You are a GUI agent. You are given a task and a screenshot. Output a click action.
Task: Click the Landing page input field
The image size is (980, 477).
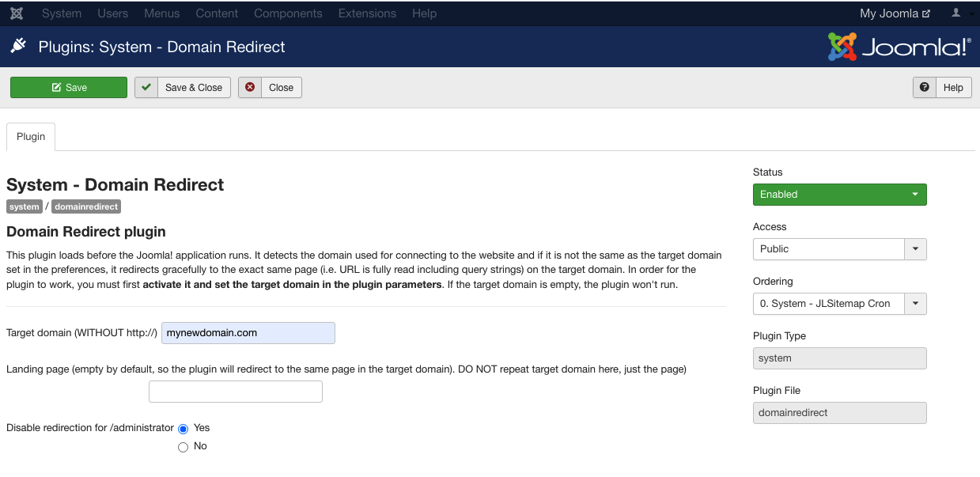click(x=236, y=392)
